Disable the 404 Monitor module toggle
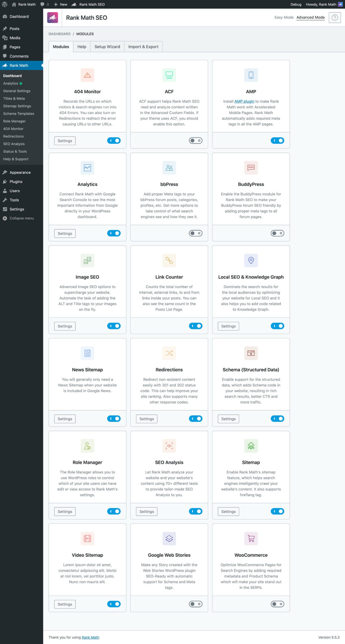The width and height of the screenshot is (345, 644). point(114,140)
